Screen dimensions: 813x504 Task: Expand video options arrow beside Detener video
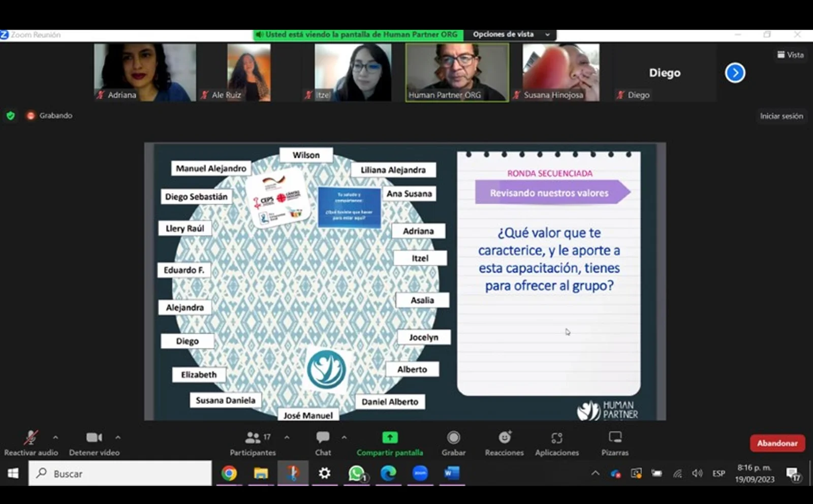(118, 437)
